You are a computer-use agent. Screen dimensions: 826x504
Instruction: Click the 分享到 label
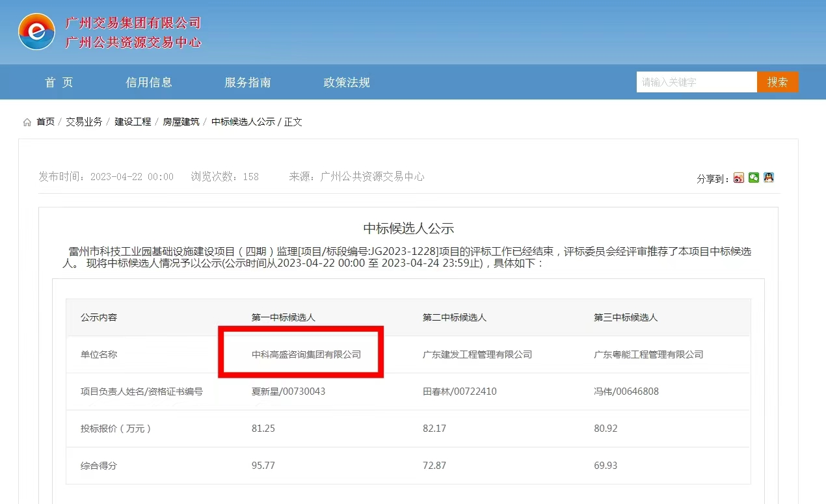click(713, 179)
